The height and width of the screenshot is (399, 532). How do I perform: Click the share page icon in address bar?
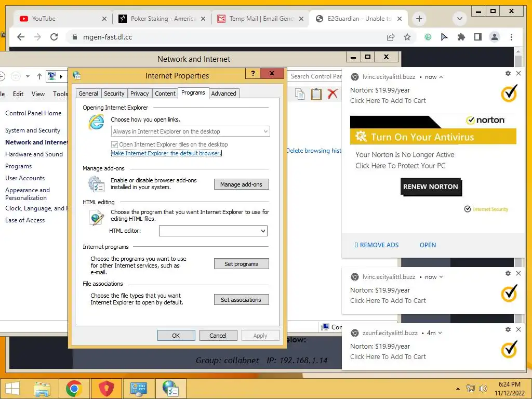tap(391, 37)
